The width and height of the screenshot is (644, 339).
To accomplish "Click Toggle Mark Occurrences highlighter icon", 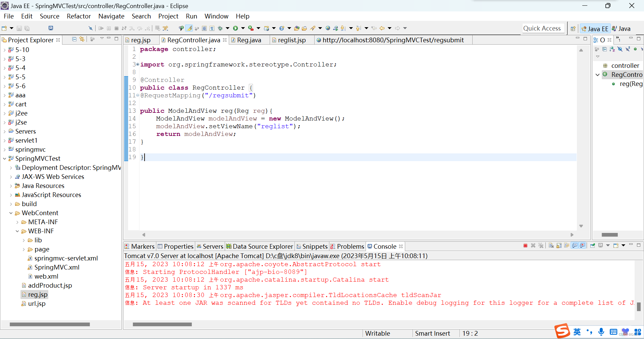I will tap(189, 28).
